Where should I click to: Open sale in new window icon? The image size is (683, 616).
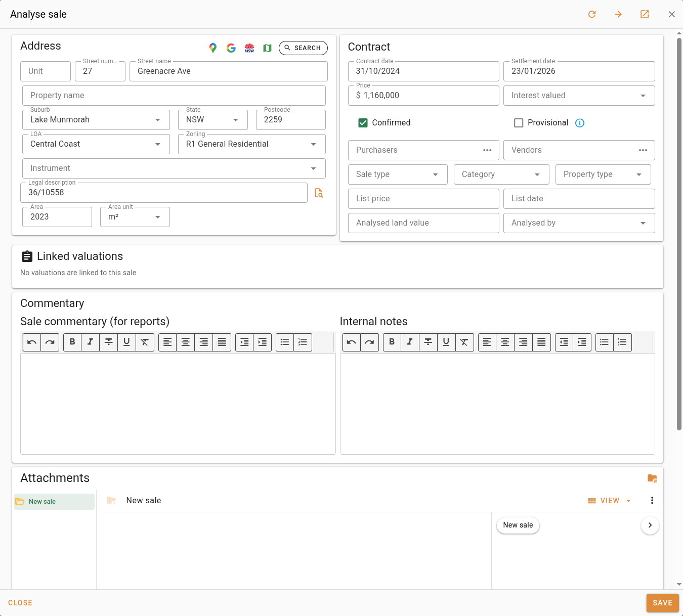point(645,14)
